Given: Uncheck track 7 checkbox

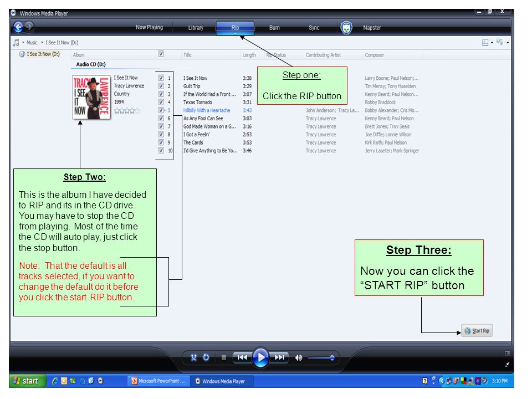Looking at the screenshot, I should point(161,126).
